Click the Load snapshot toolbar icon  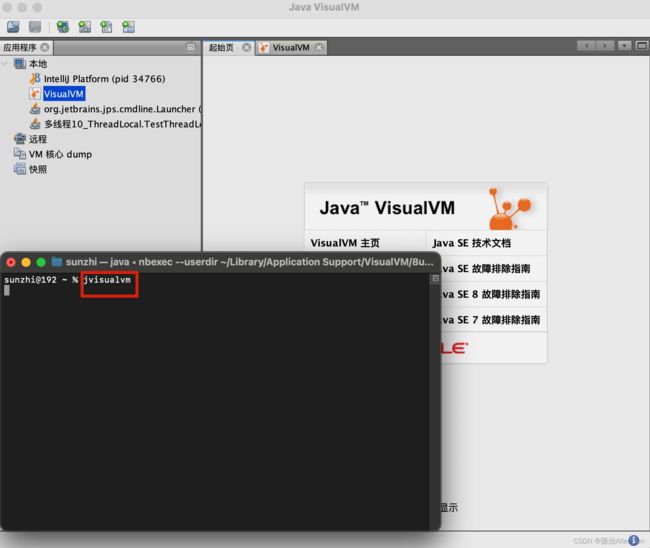13,27
